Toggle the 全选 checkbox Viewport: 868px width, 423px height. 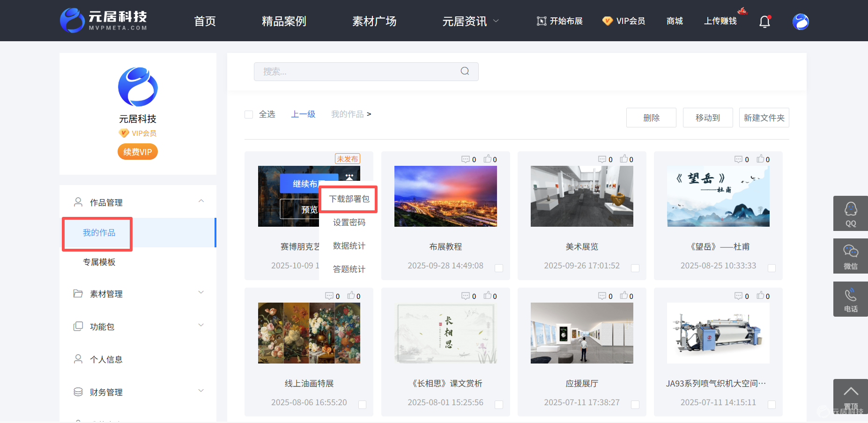click(x=249, y=114)
